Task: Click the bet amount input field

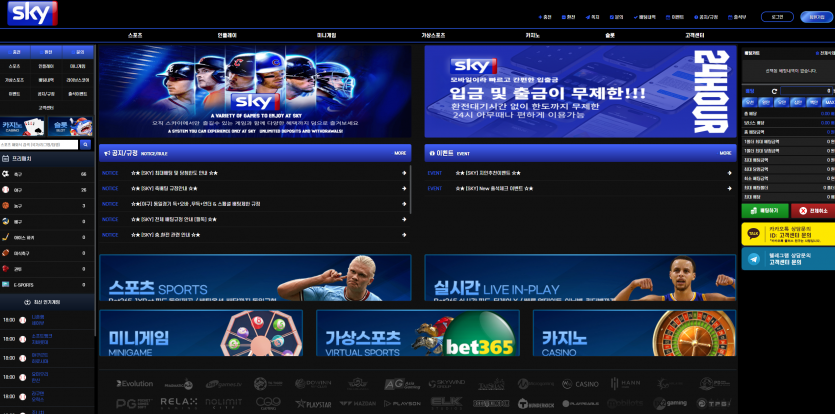Action: pos(806,91)
